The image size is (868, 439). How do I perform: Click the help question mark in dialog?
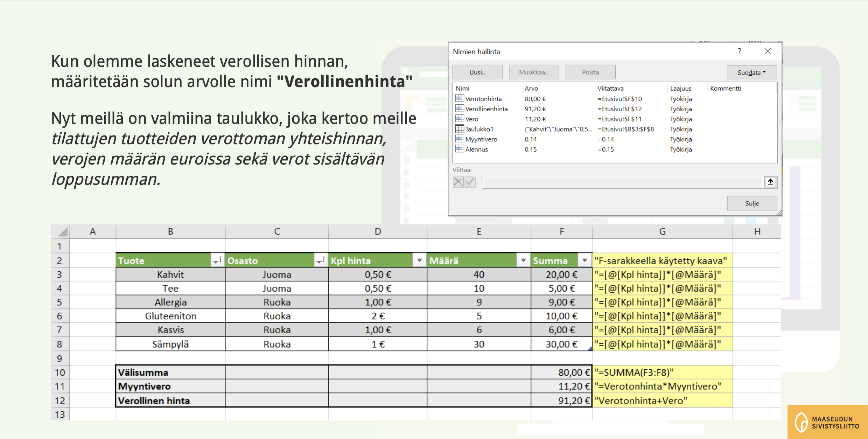[x=739, y=51]
